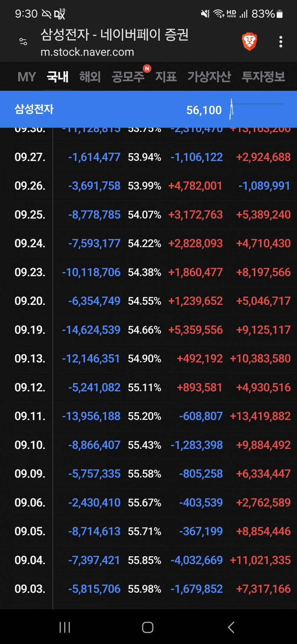Select the 국내 tab

coord(58,77)
